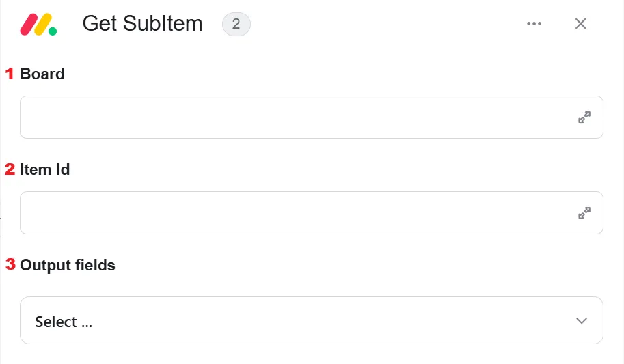Image resolution: width=624 pixels, height=364 pixels.
Task: Open the three-dot more options menu
Action: point(534,23)
